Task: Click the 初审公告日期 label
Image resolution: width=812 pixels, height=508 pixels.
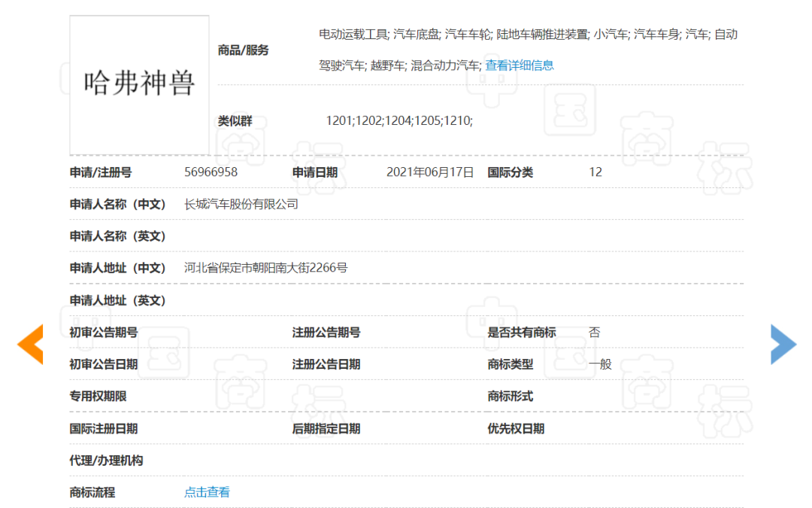Action: [x=104, y=364]
